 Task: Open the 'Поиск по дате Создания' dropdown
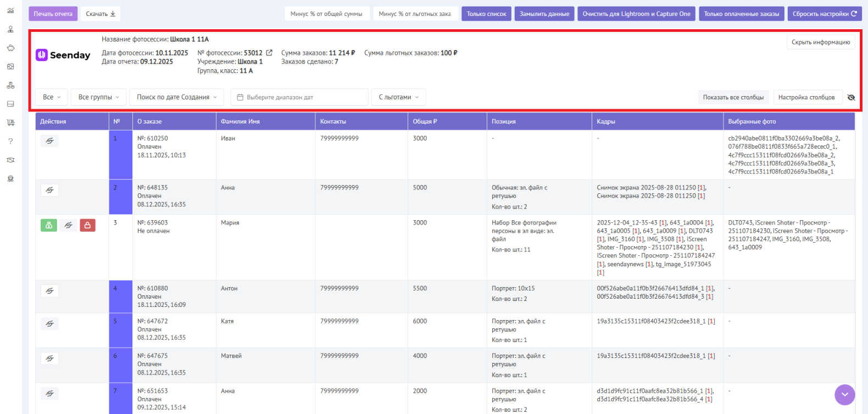176,97
